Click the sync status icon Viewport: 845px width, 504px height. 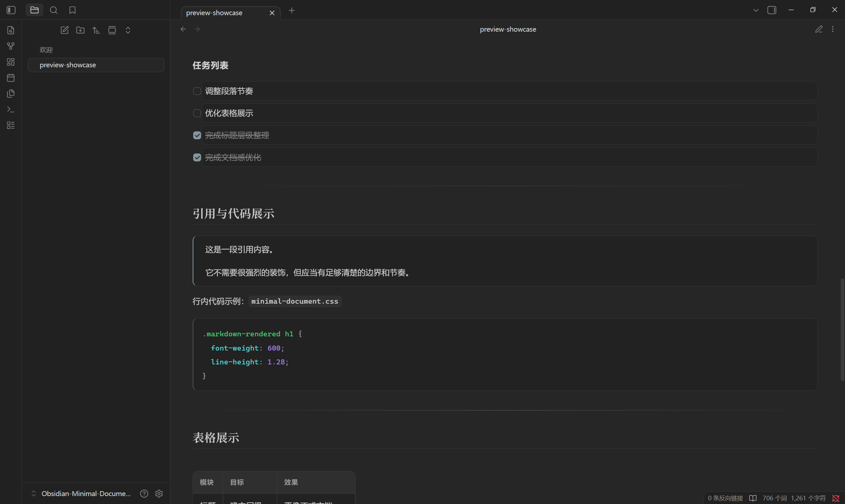coord(836,498)
